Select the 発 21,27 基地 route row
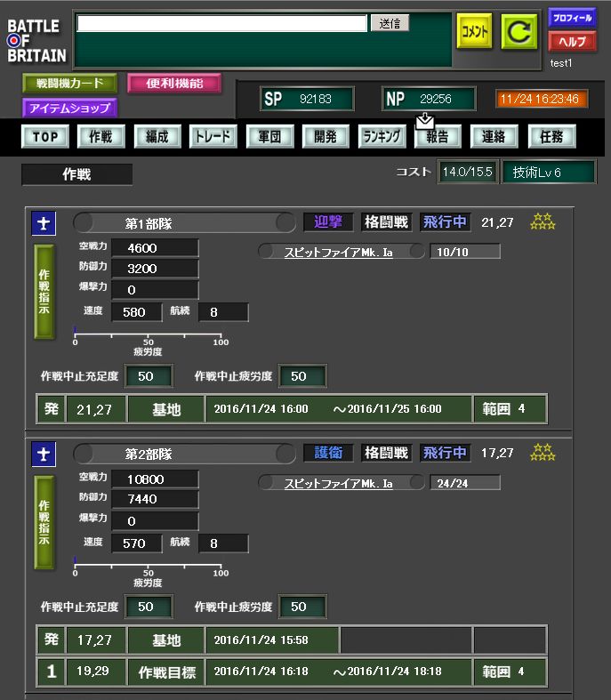 pyautogui.click(x=292, y=409)
